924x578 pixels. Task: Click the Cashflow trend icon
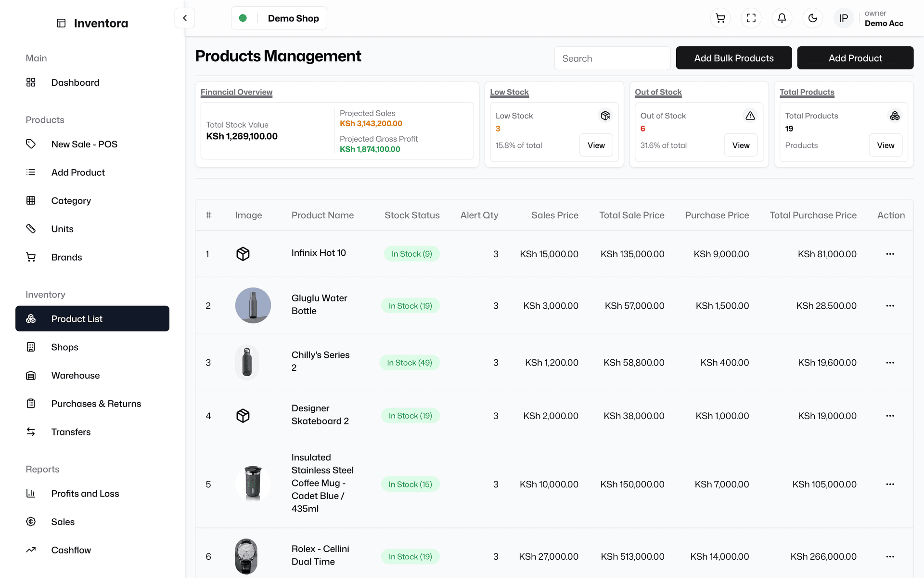pos(31,550)
